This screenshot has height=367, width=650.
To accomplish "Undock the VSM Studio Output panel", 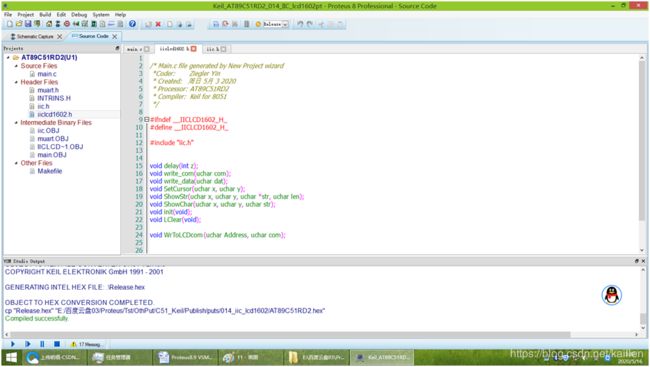I will click(637, 261).
